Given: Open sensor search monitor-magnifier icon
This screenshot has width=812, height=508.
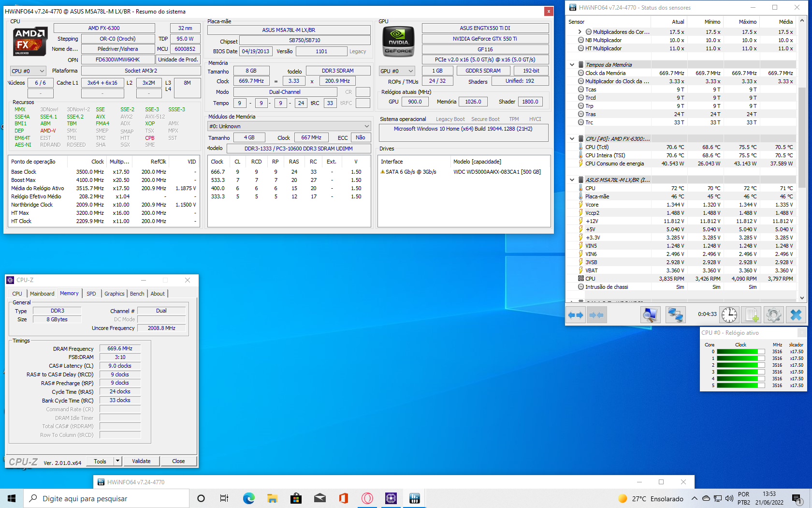Looking at the screenshot, I should (650, 315).
